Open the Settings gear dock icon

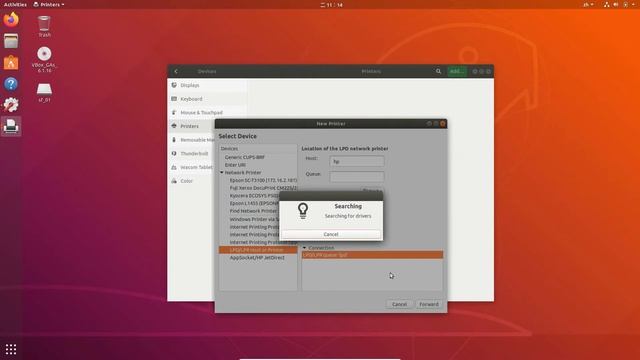11,105
